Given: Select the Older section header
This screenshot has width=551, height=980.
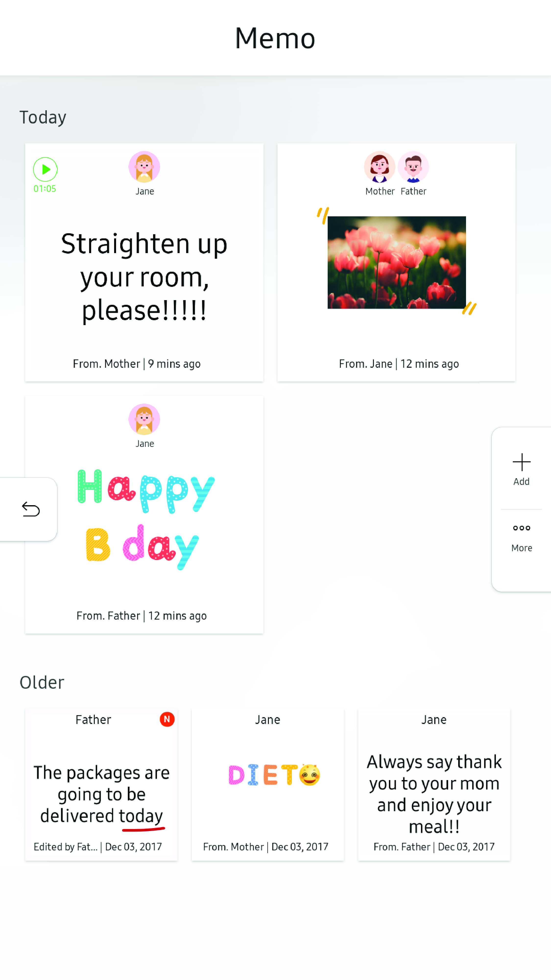Looking at the screenshot, I should pos(42,683).
